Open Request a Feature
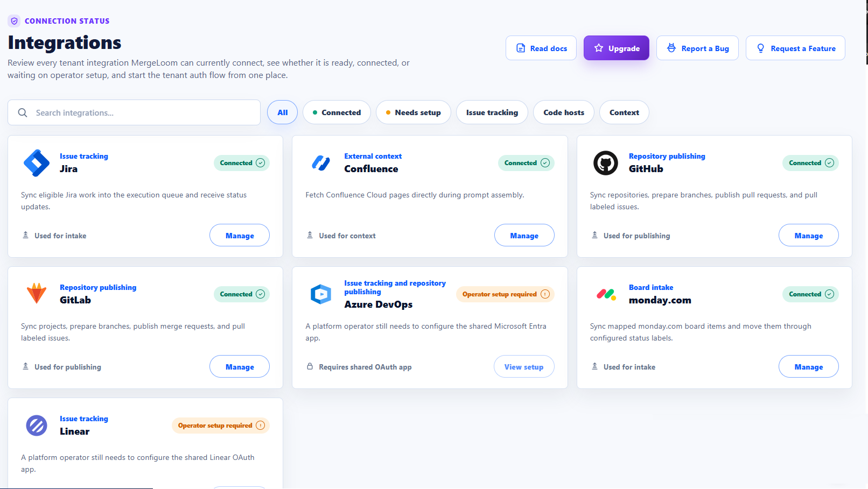The width and height of the screenshot is (868, 489). [795, 48]
